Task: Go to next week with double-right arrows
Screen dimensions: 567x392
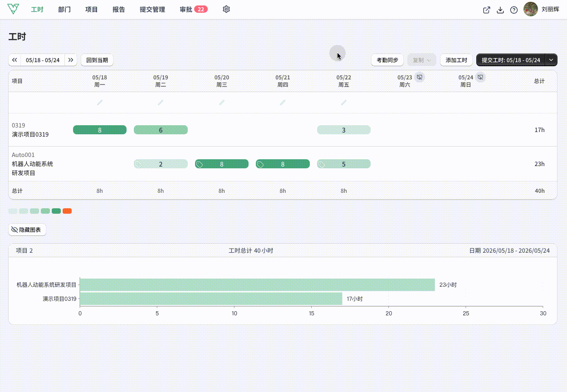Action: point(71,60)
